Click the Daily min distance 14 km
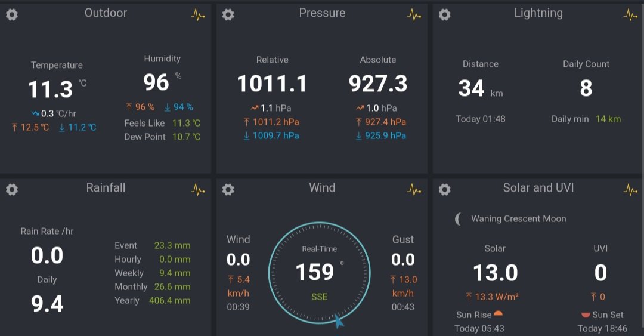 [608, 119]
